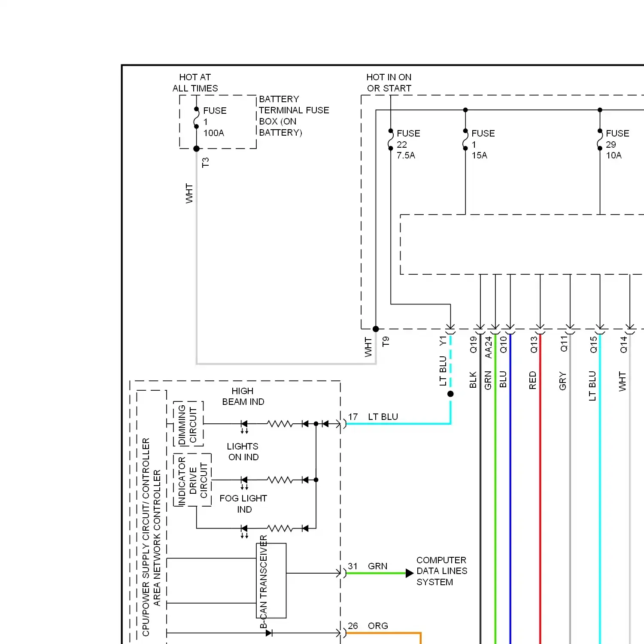Click the HIGH BEAM IND label
This screenshot has height=644, width=644.
[243, 396]
